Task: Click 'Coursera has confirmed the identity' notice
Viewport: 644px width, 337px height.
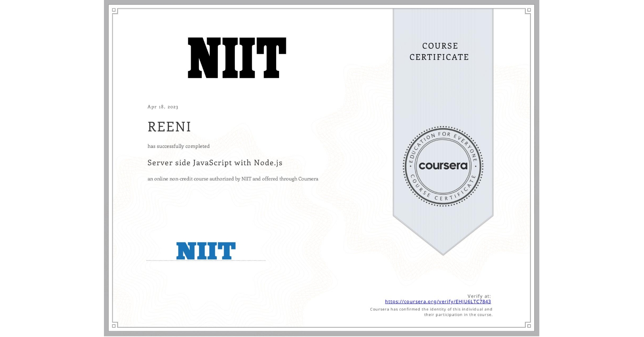Action: tap(431, 312)
